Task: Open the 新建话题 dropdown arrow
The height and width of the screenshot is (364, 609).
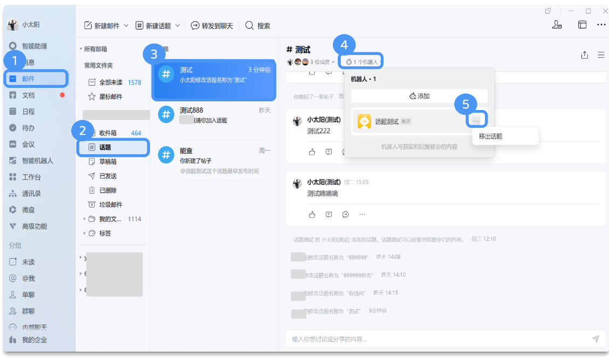Action: click(177, 26)
